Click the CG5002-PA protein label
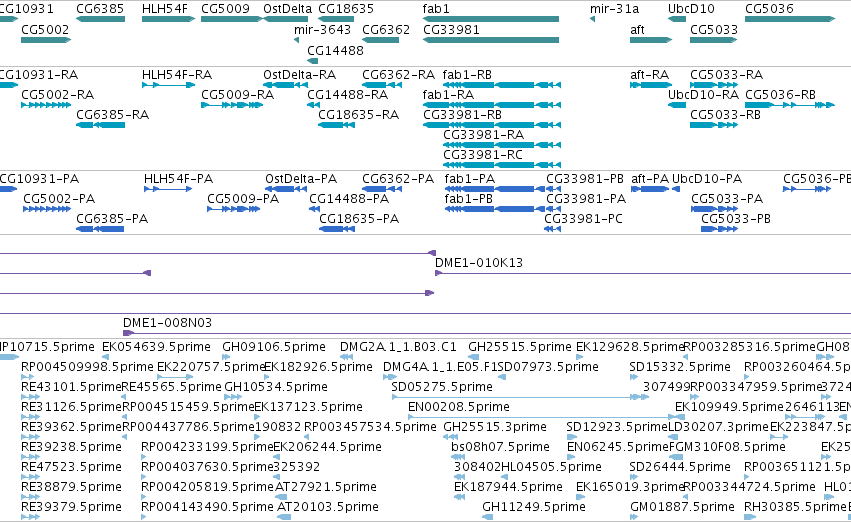This screenshot has height=522, width=851. coord(59,199)
